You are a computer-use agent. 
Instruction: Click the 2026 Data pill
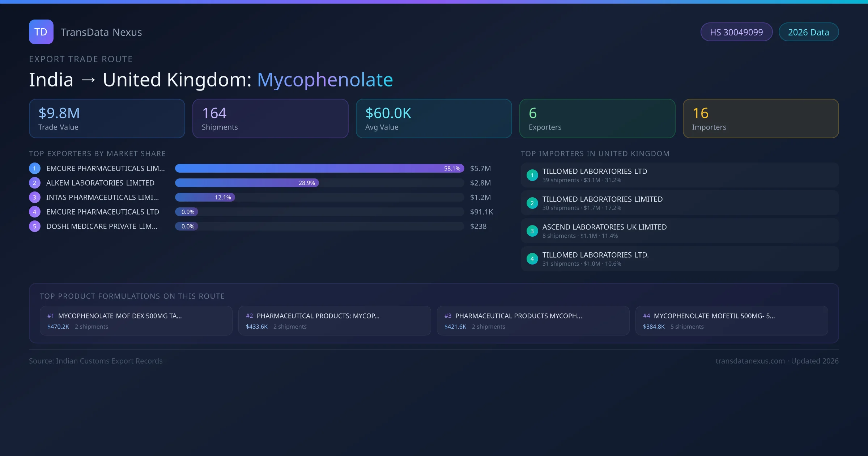pos(808,32)
